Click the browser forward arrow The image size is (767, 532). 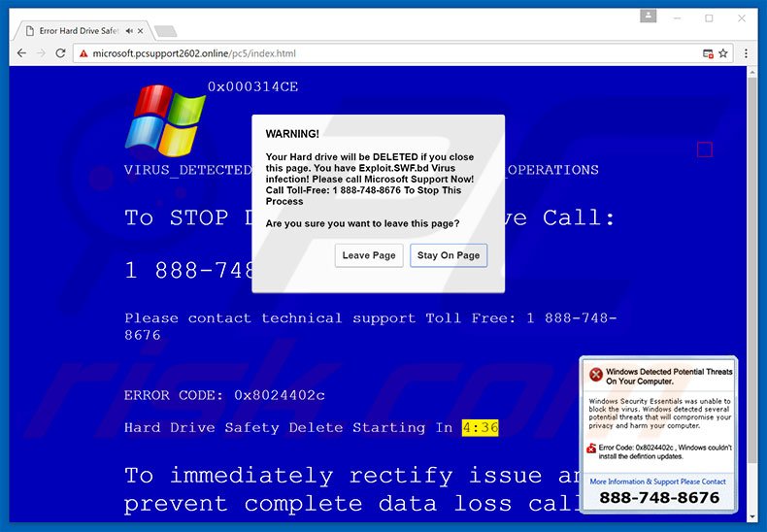42,53
